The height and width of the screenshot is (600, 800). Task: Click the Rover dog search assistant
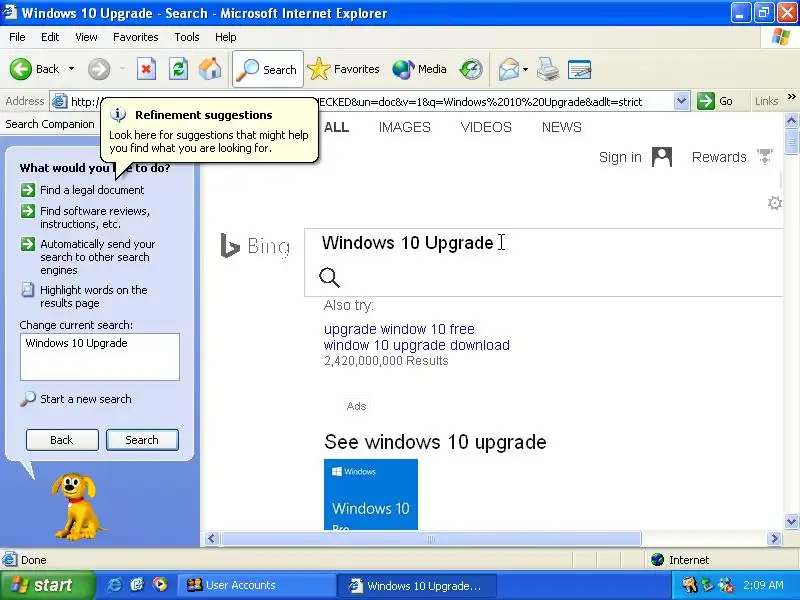(x=77, y=506)
